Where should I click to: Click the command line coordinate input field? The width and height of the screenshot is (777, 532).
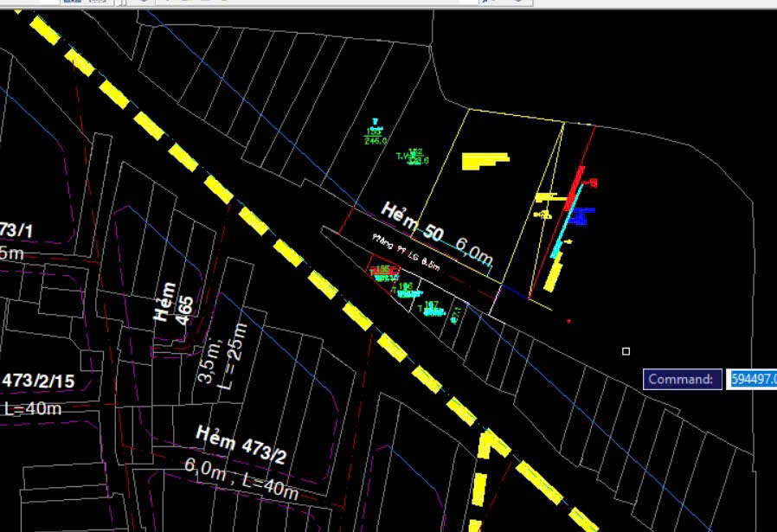751,379
